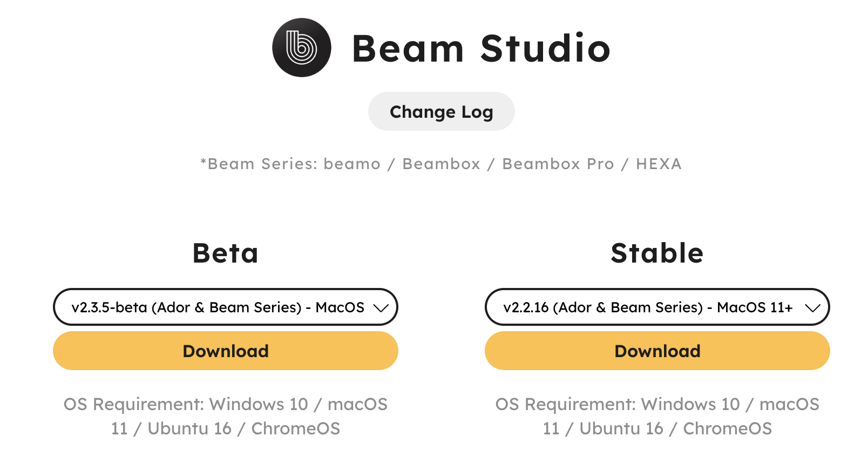Image resolution: width=868 pixels, height=456 pixels.
Task: Click the Beam Studio round logo icon
Action: (301, 48)
